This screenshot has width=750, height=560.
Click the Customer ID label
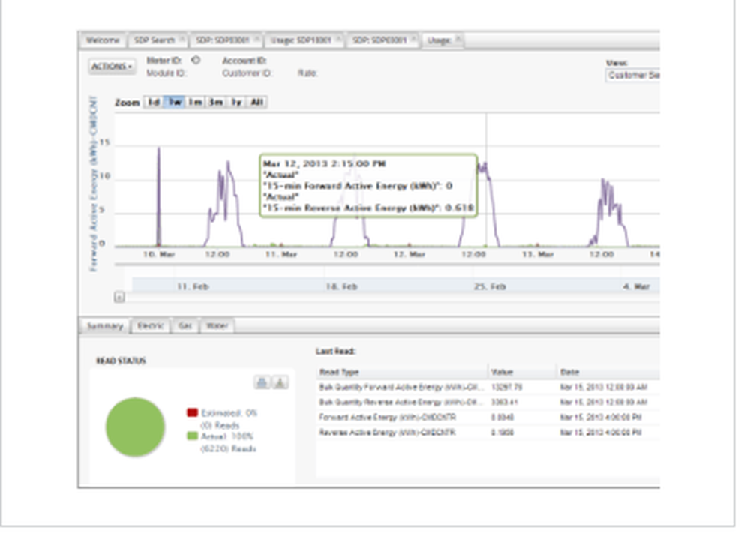(247, 73)
